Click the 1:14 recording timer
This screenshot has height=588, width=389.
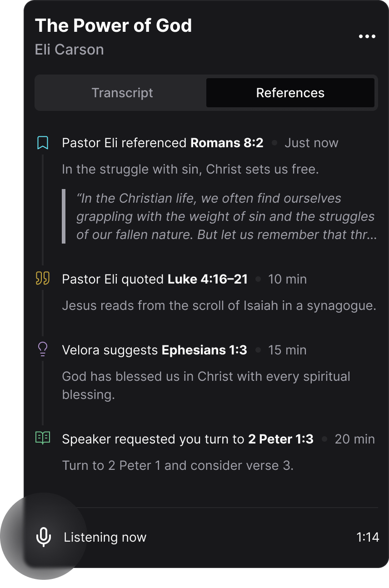368,537
